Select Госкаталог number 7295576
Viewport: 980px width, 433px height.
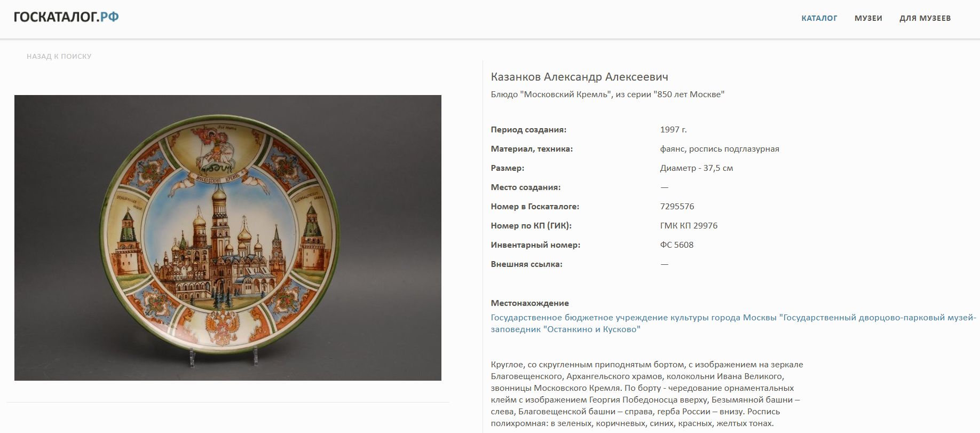677,207
